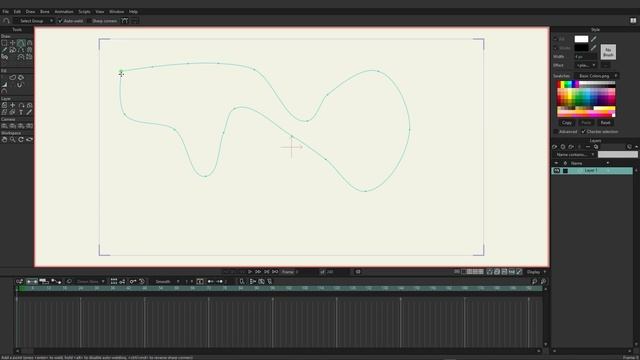This screenshot has height=360, width=640.
Task: Open the Select Group dropdown
Action: (x=34, y=21)
